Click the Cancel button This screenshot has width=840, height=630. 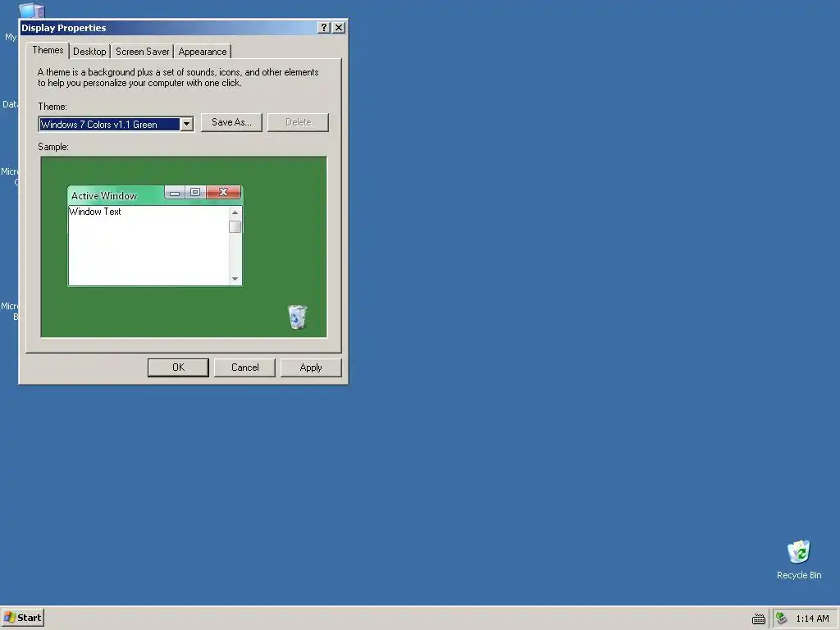[244, 367]
